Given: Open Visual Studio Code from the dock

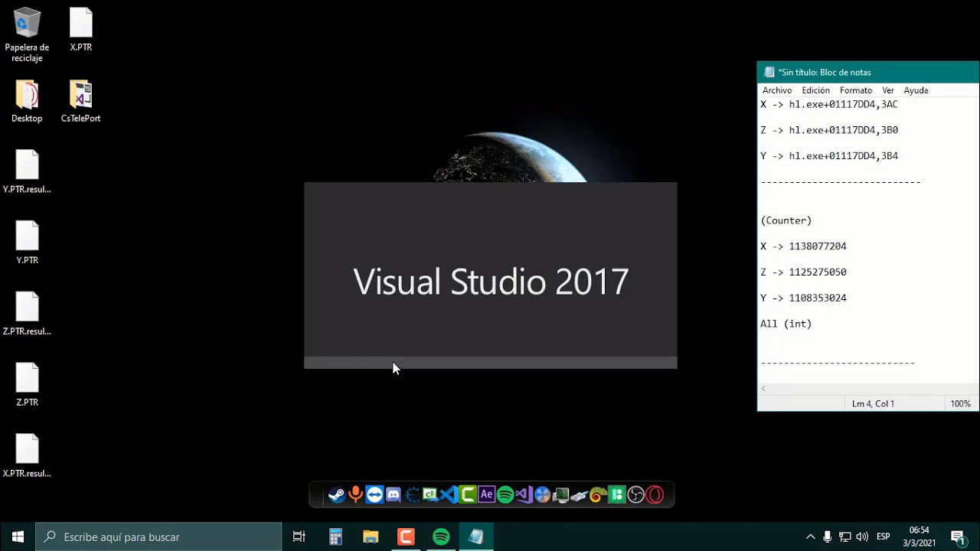Looking at the screenshot, I should [x=449, y=495].
